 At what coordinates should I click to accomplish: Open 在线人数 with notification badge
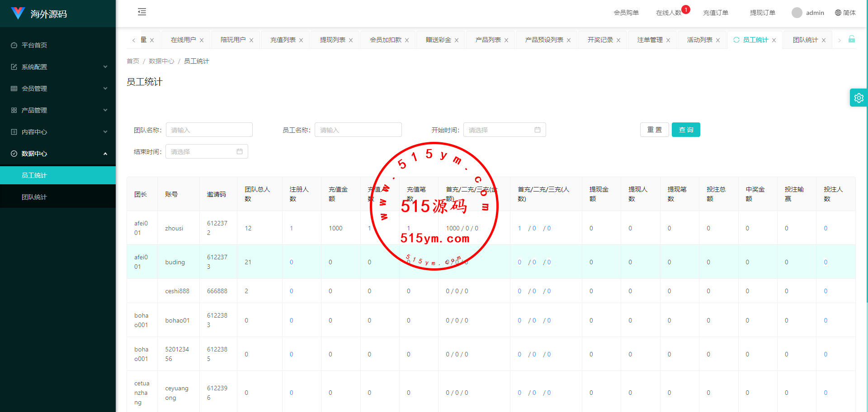pos(669,13)
